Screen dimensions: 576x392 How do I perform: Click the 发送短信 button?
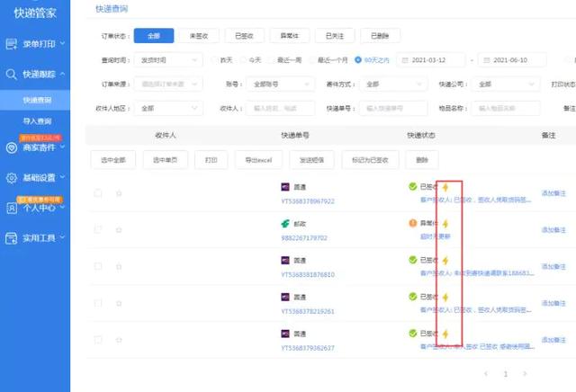(x=311, y=160)
